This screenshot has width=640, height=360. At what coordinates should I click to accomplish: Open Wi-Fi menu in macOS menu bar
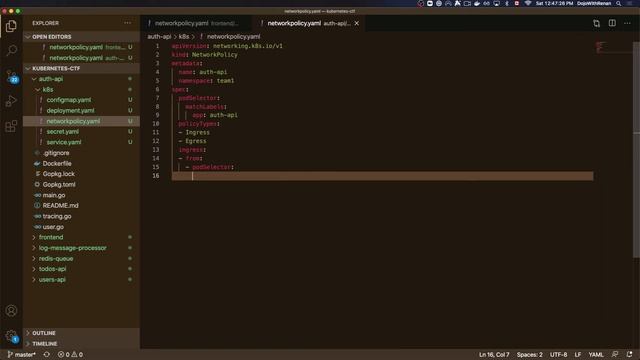(x=528, y=3)
